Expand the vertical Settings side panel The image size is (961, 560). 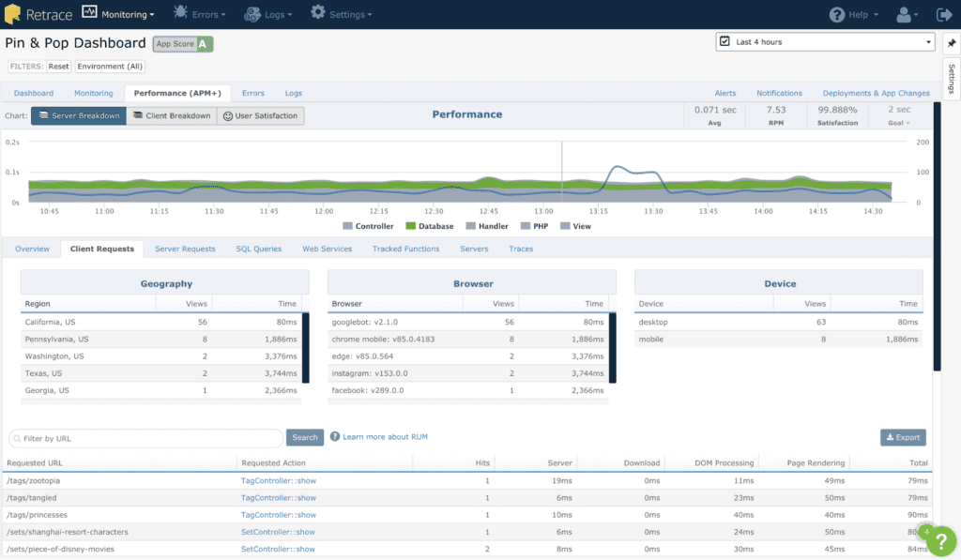(x=952, y=79)
